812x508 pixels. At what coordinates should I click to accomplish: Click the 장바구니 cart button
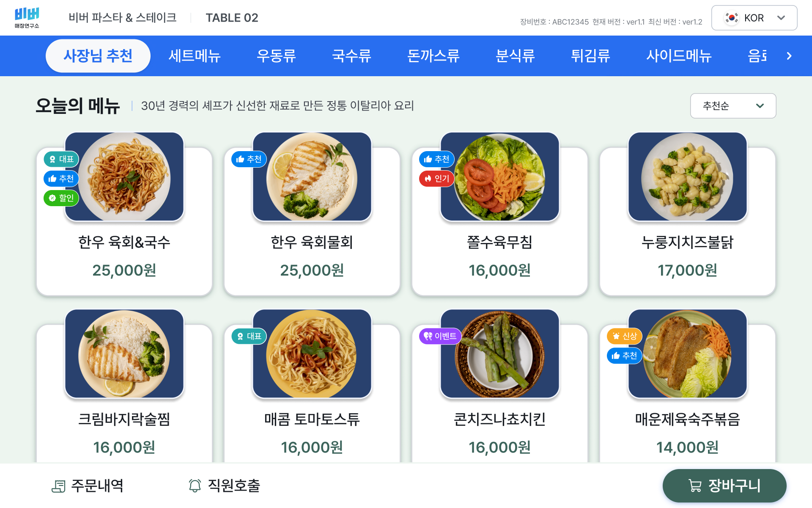click(x=724, y=486)
